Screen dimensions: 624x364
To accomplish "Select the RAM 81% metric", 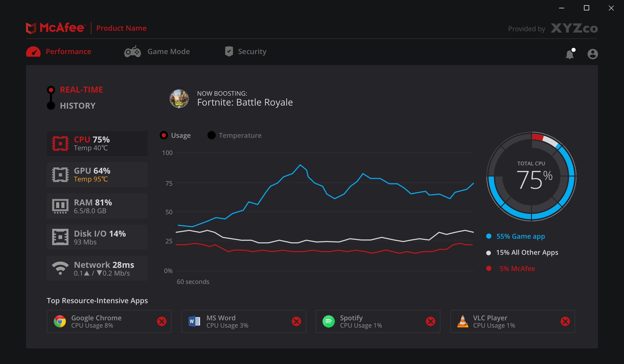I will point(97,206).
